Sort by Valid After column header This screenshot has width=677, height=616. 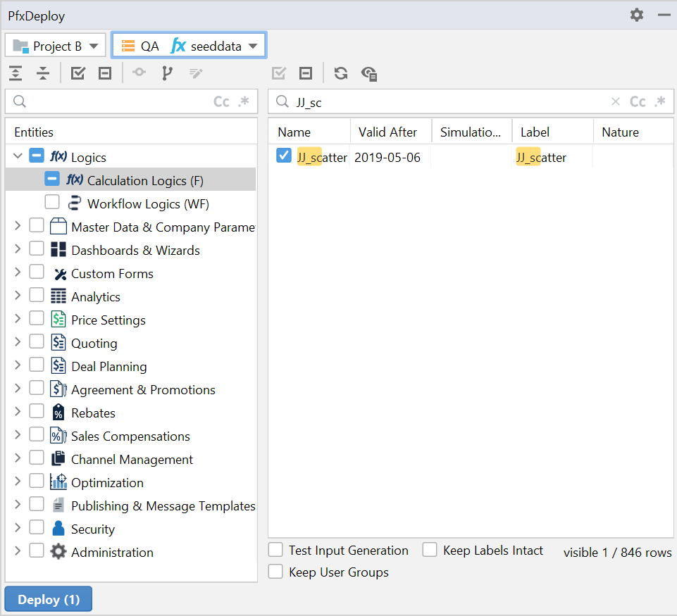point(387,132)
